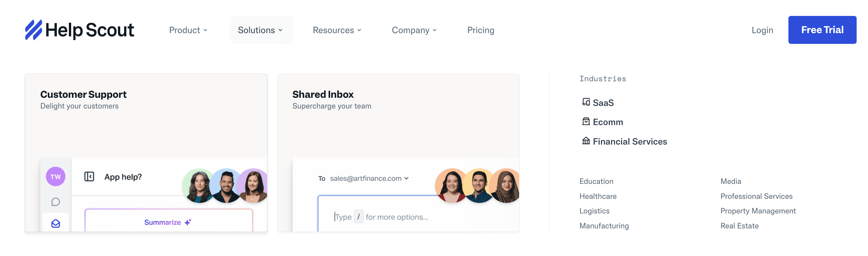Select the open envelope inbox icon
Screen dimensions: 868x256
point(56,223)
